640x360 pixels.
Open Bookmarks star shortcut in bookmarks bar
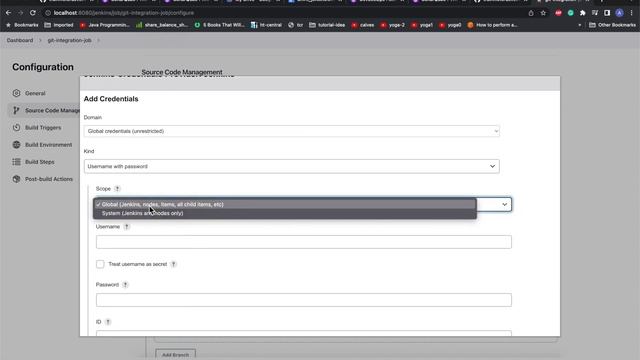coord(22,25)
